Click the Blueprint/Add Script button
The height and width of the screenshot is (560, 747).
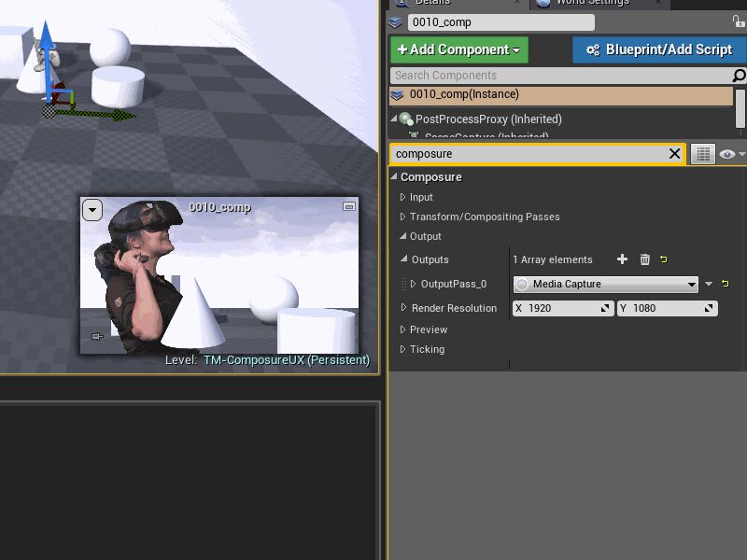[659, 49]
